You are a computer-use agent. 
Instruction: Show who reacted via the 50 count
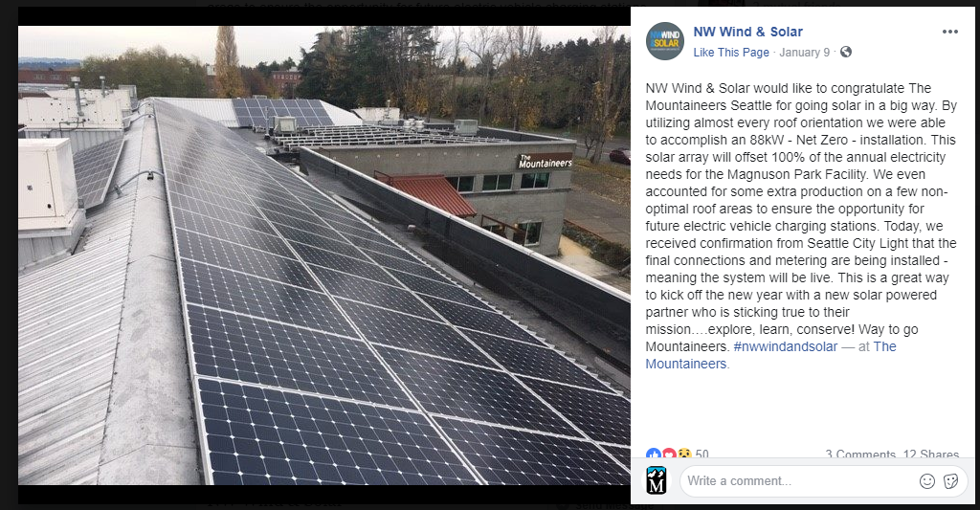click(702, 455)
